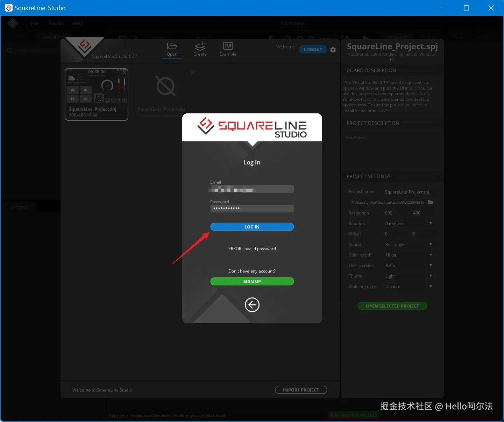Expand the Rotation dropdown
This screenshot has height=422, width=504.
tap(409, 223)
